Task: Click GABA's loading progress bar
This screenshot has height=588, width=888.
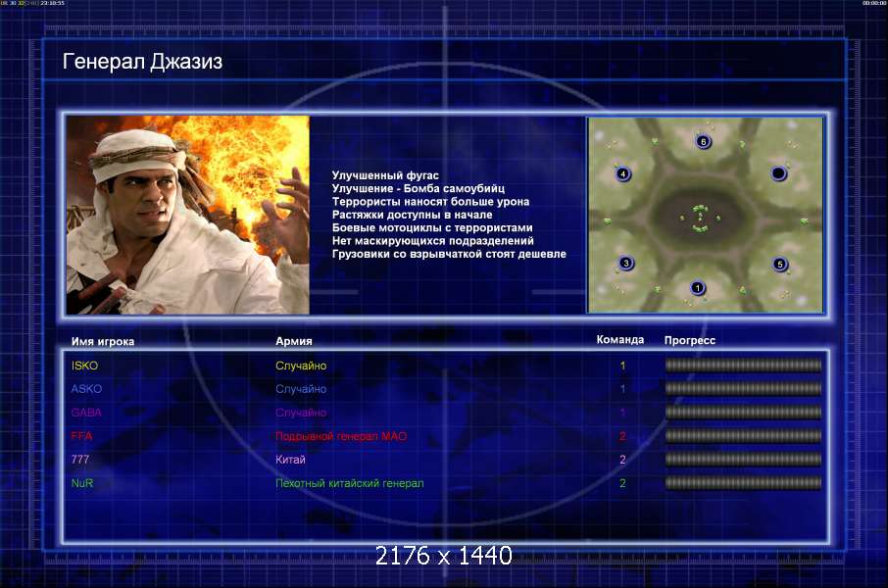Action: coord(743,413)
